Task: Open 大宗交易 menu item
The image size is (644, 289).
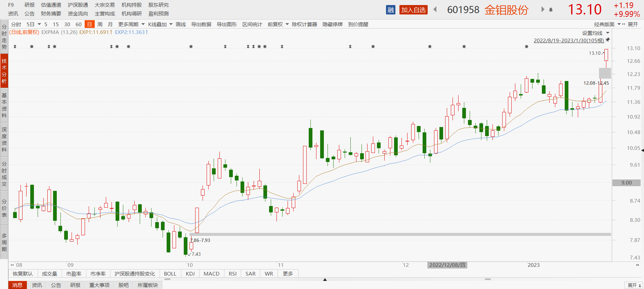Action: (x=105, y=5)
